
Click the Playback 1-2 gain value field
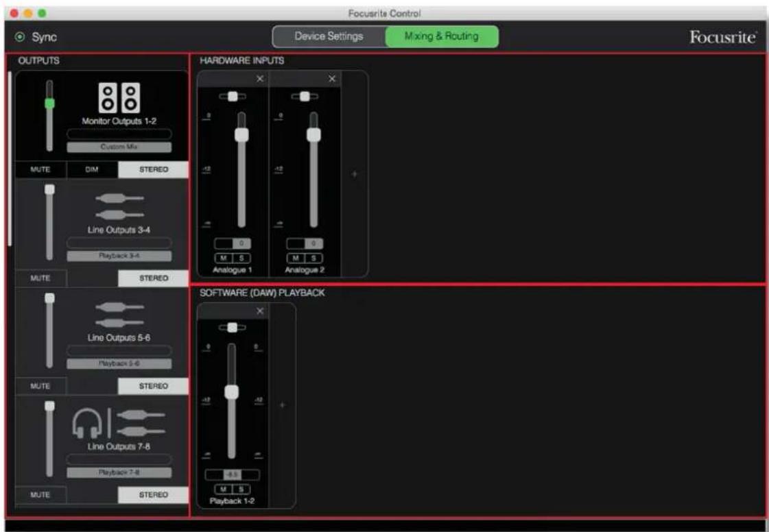[x=233, y=474]
